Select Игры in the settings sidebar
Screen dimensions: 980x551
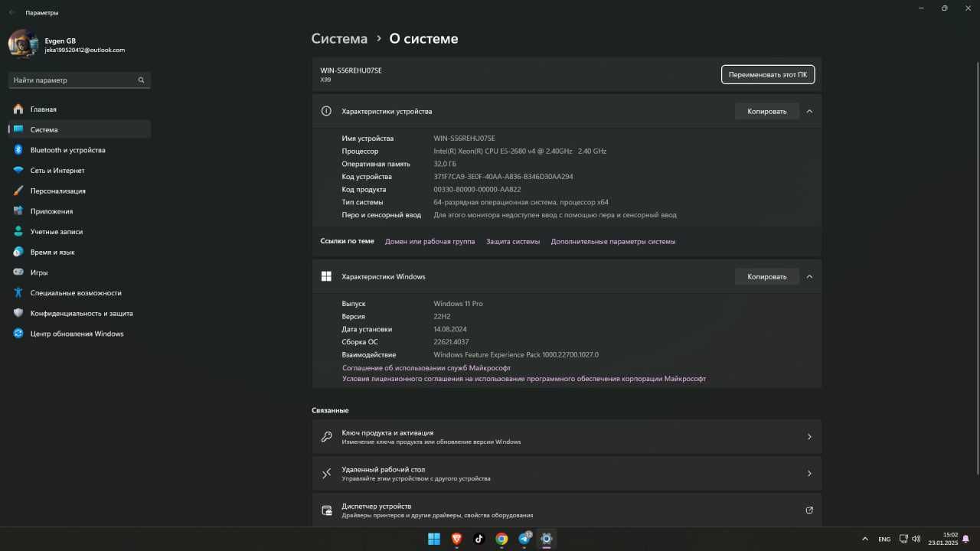pos(80,272)
